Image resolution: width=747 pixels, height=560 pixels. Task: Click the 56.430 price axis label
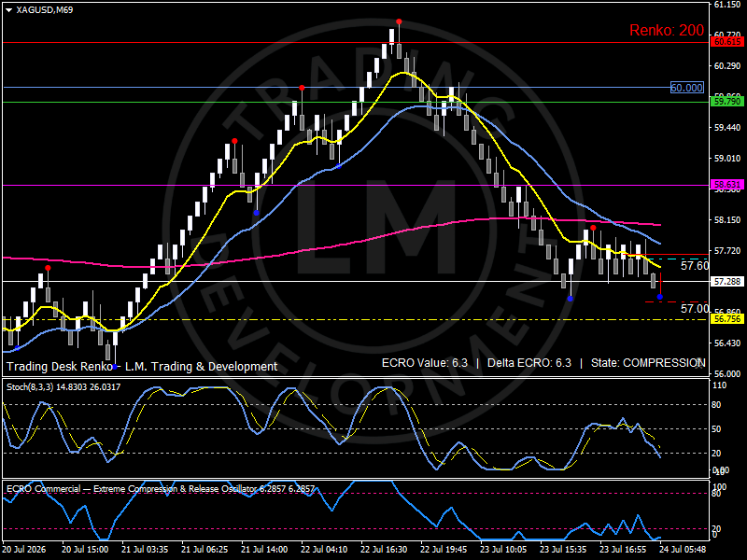click(727, 343)
